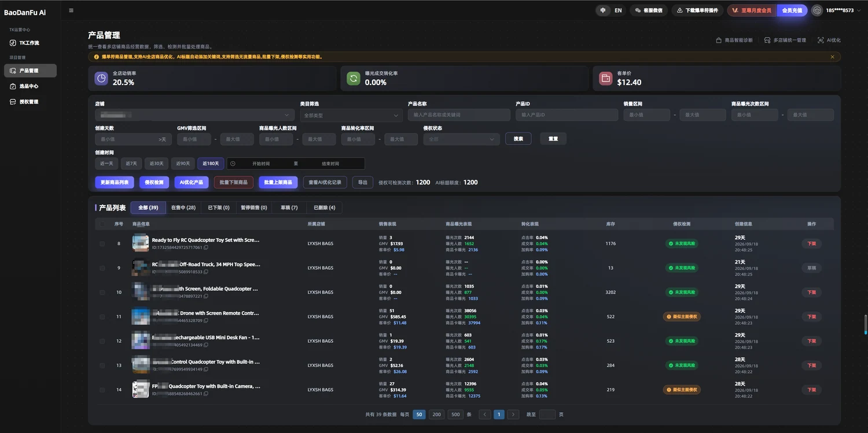Open the user avatar icon

(816, 10)
